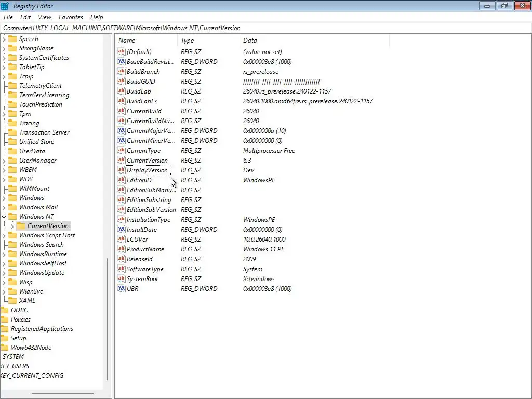532x399 pixels.
Task: Click the folder icon next to Policies
Action: [5, 320]
